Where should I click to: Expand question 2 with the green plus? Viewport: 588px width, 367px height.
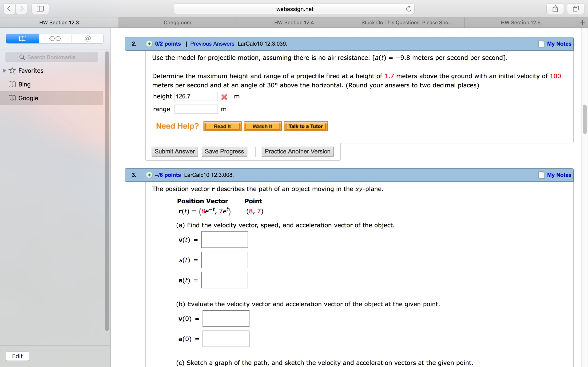pos(149,44)
